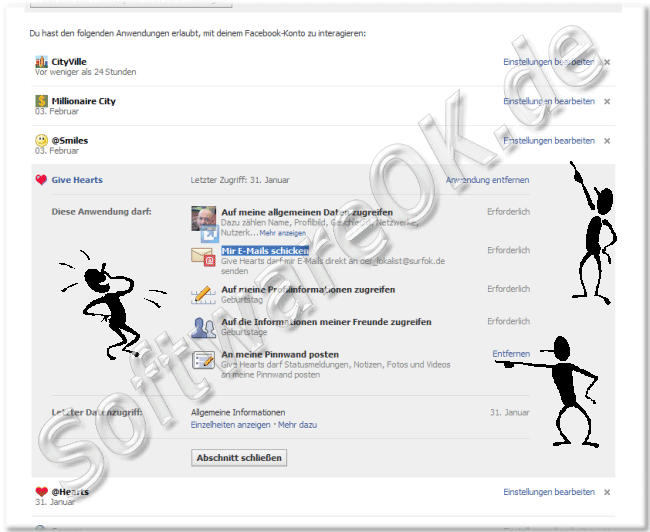This screenshot has height=532, width=650.
Task: Click the Give Hearts heart icon
Action: (41, 180)
